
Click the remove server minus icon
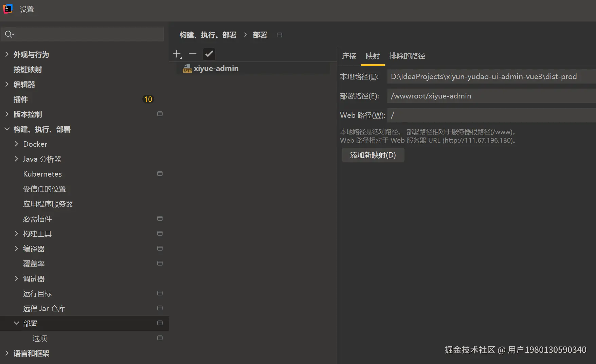pyautogui.click(x=193, y=54)
